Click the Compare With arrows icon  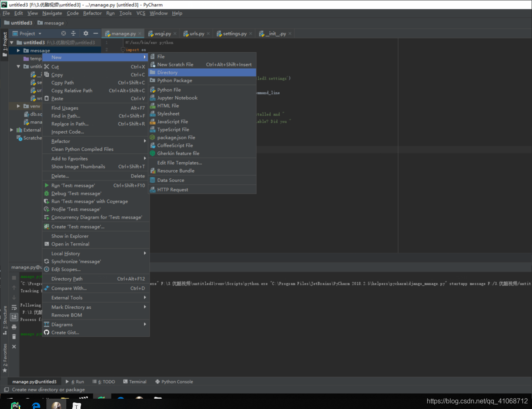[47, 288]
